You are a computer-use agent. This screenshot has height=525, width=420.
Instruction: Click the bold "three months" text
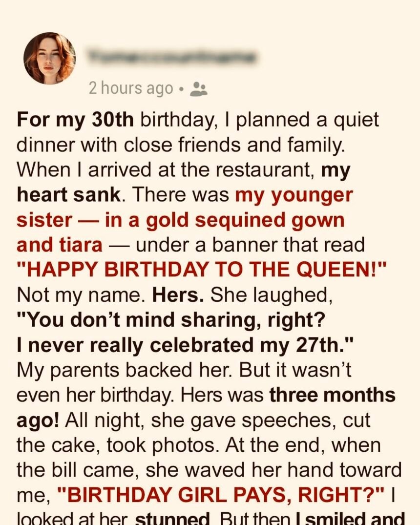332,394
